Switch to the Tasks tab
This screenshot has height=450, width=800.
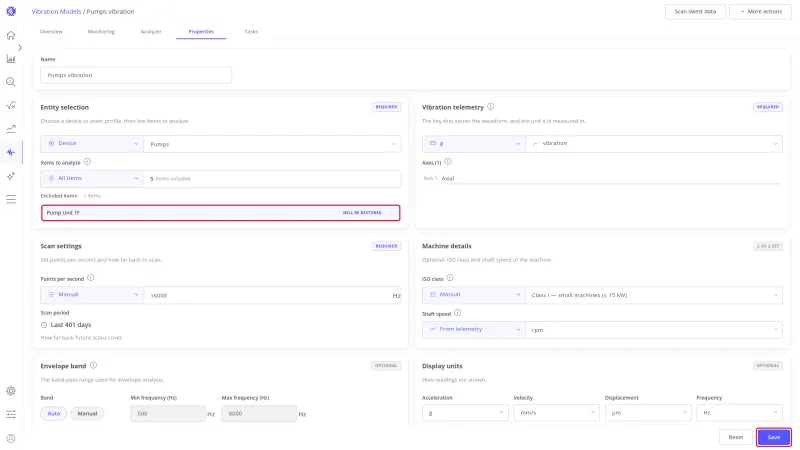(251, 32)
